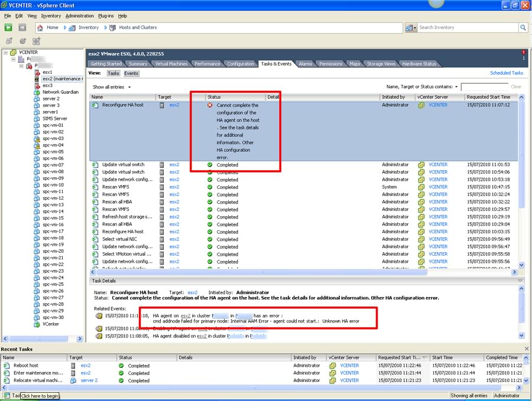Switch to the Tasks view toggle

[113, 73]
